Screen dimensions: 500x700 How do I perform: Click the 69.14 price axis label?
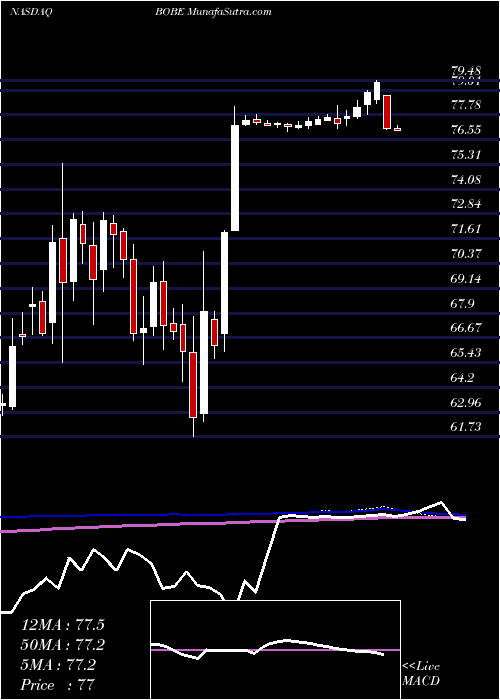pyautogui.click(x=466, y=279)
